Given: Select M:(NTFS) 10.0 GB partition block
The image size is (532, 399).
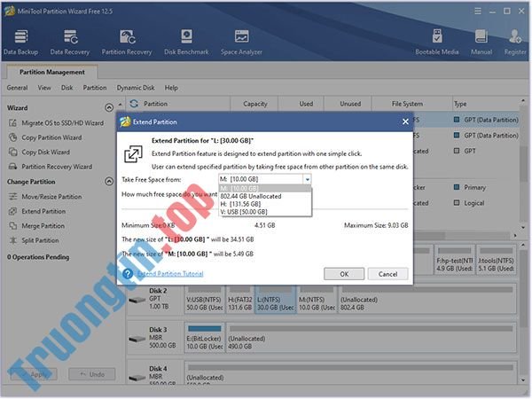Looking at the screenshot, I should coord(317,300).
